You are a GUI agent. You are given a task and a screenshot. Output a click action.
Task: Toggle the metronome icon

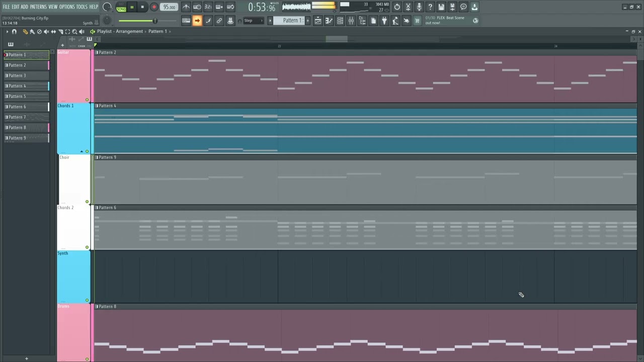(186, 7)
